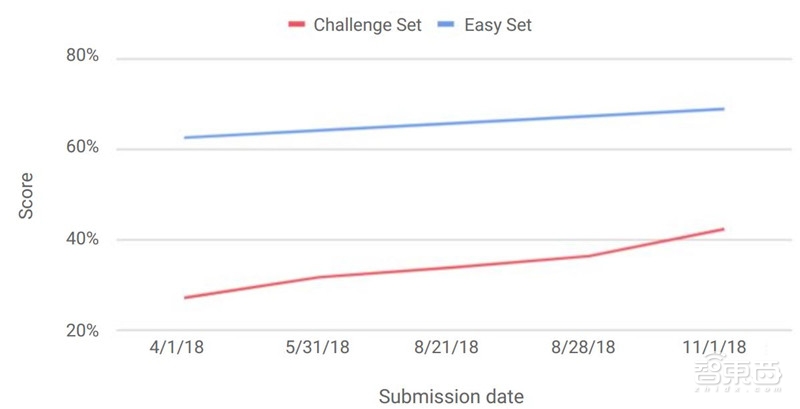
Task: Click the Easy Set line's left starting point
Action: click(x=185, y=137)
